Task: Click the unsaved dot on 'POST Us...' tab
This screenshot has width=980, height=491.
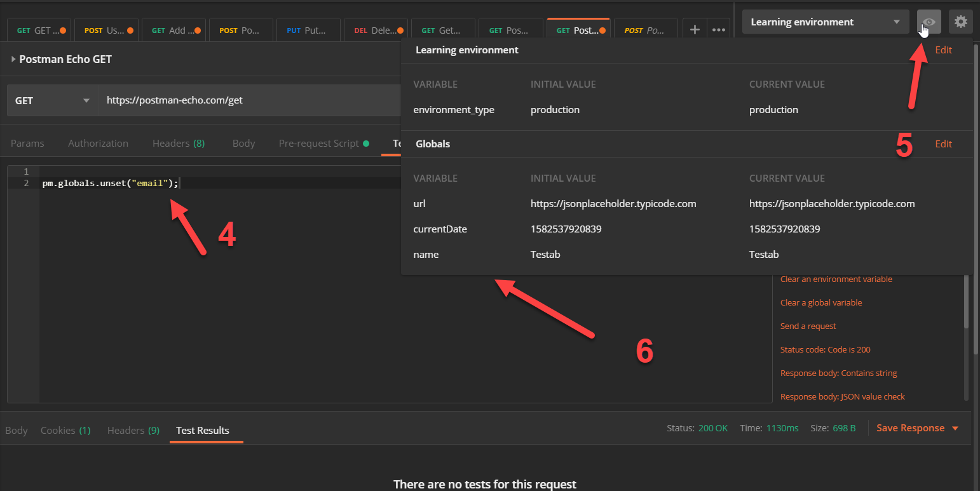Action: coord(130,30)
